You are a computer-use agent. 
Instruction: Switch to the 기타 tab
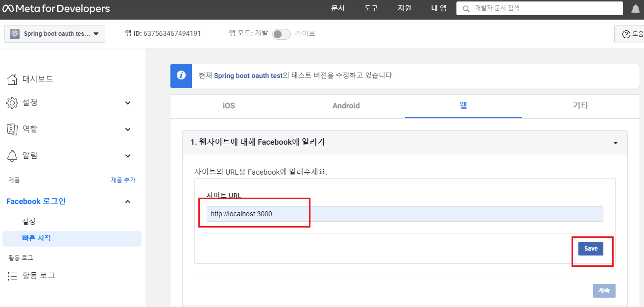[581, 106]
